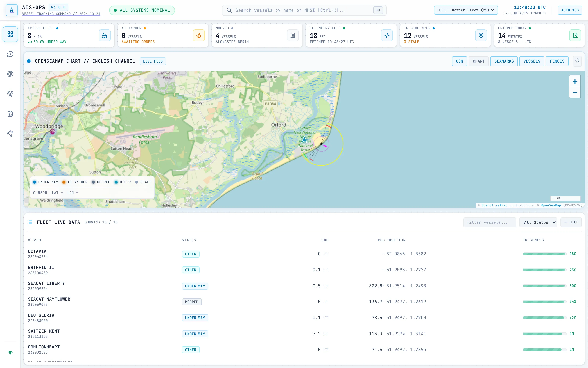588x368 pixels.
Task: Open the clipboard reports icon in sidebar
Action: 10,114
